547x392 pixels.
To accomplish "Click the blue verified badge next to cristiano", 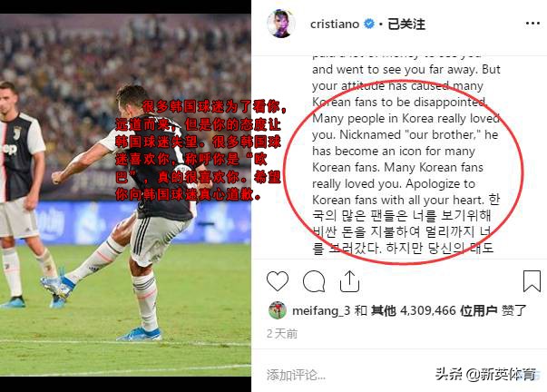I will [x=369, y=24].
